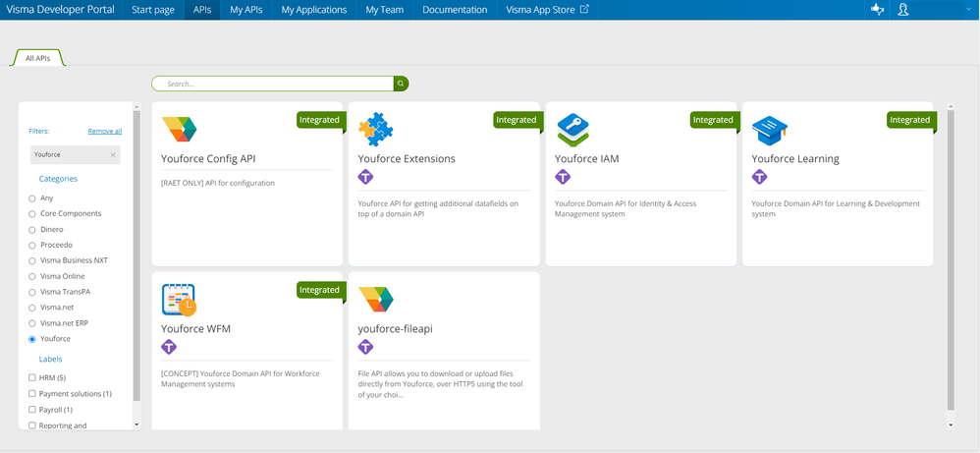The image size is (980, 453).
Task: Click the Integrated badge on Youforce Learning
Action: pos(910,120)
